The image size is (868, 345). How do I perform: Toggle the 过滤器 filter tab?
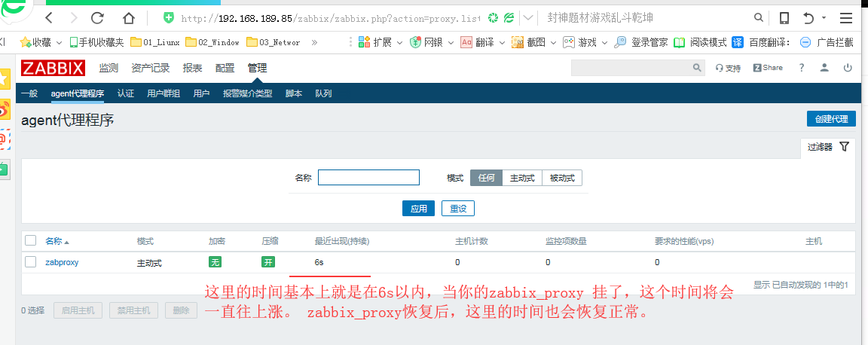click(827, 147)
